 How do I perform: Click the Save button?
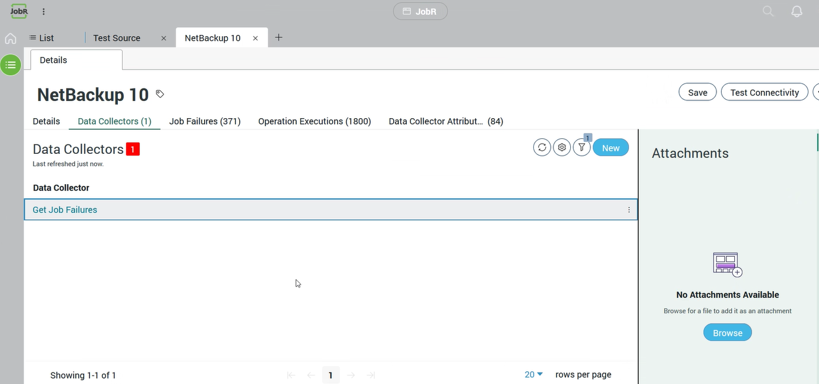tap(697, 92)
